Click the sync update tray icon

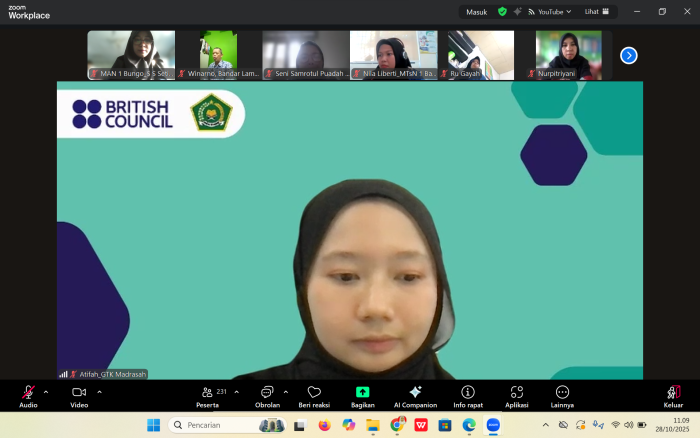tap(580, 425)
